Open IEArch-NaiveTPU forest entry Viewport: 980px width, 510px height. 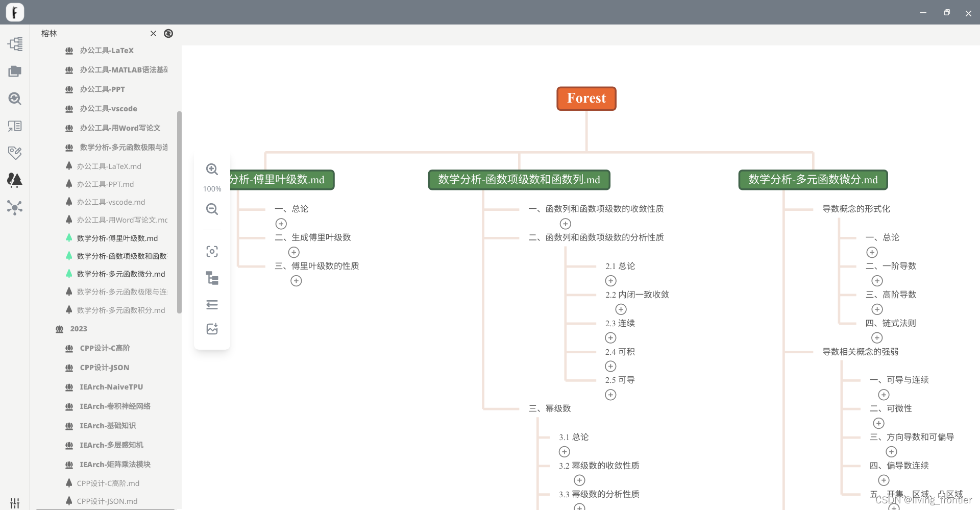tap(111, 387)
